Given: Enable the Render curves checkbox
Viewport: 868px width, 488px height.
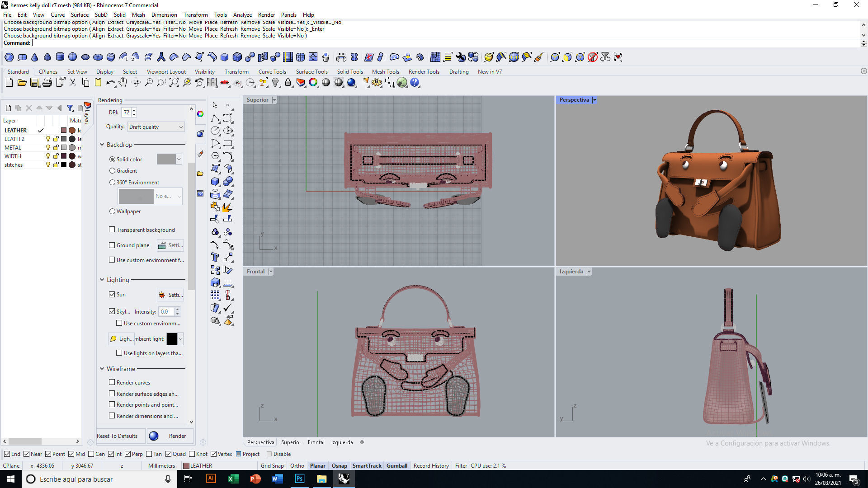Looking at the screenshot, I should [112, 382].
